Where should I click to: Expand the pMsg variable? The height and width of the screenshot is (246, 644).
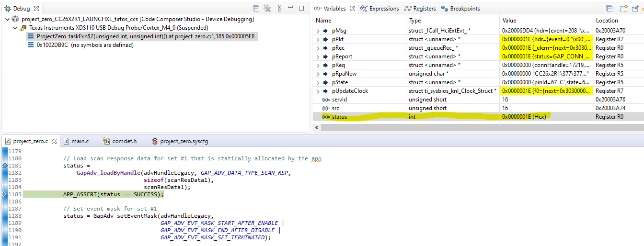318,31
